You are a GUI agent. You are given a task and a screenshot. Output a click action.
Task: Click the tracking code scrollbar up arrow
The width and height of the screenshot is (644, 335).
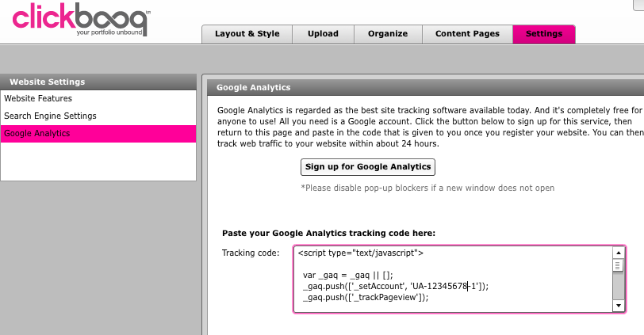(618, 253)
